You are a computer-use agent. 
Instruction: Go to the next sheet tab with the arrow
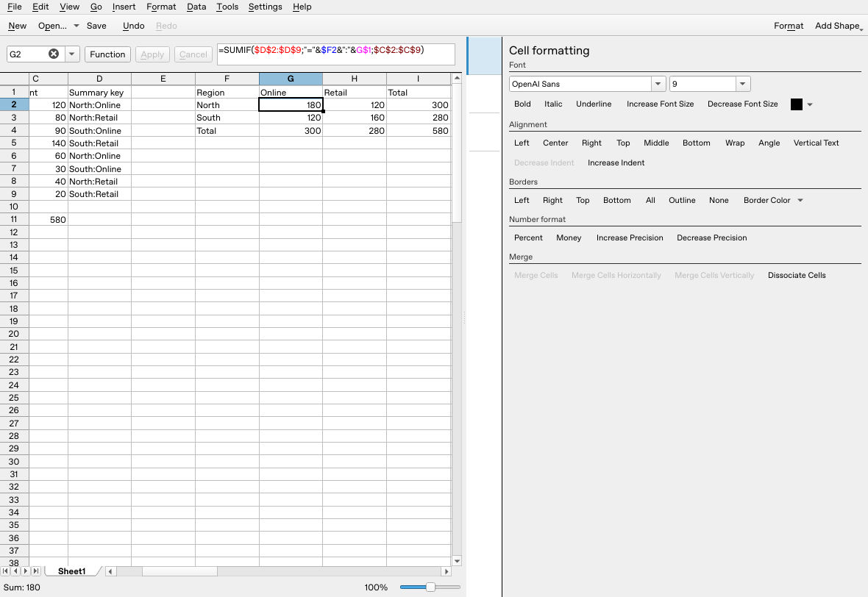[26, 571]
